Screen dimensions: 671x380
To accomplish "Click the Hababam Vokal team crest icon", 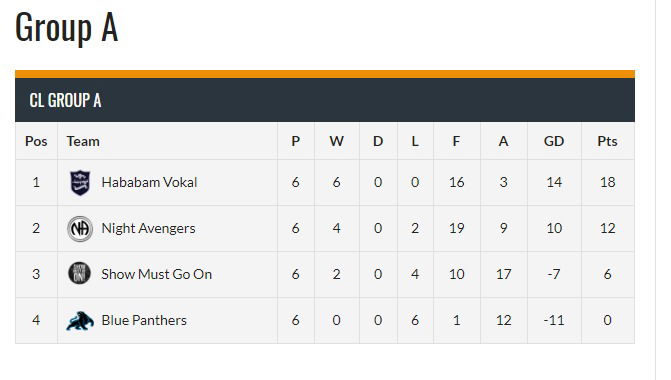I will point(80,183).
